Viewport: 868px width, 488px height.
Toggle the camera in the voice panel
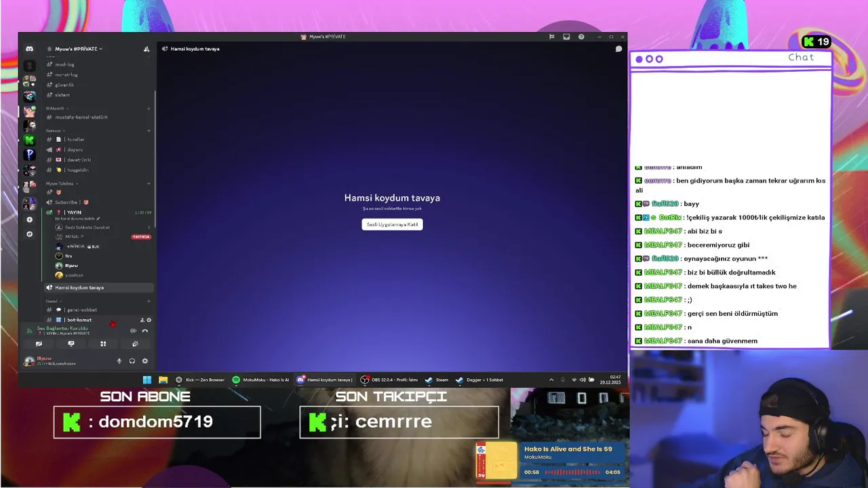(39, 344)
